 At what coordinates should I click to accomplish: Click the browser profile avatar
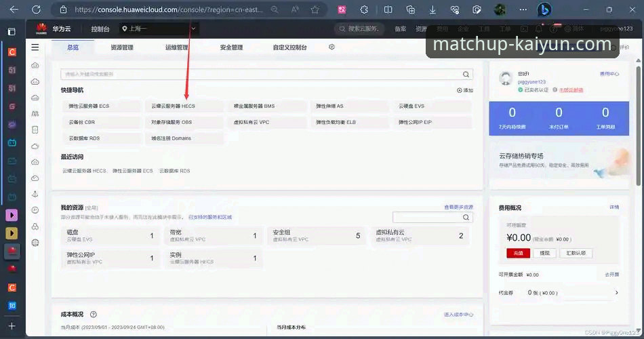click(x=500, y=9)
